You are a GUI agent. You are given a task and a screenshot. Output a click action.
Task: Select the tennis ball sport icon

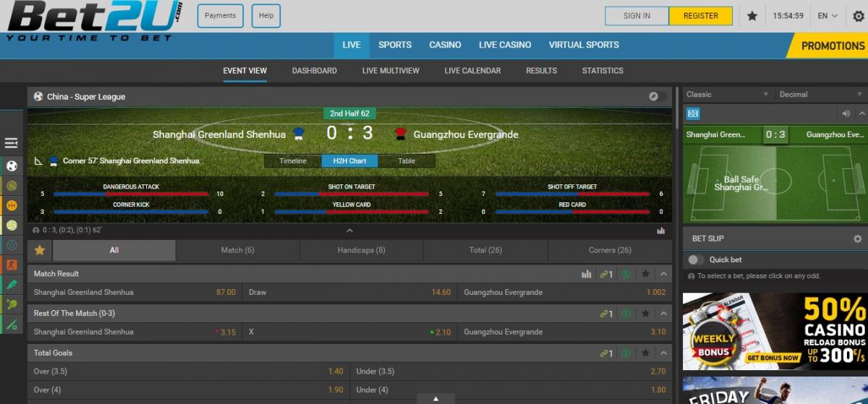click(x=12, y=186)
